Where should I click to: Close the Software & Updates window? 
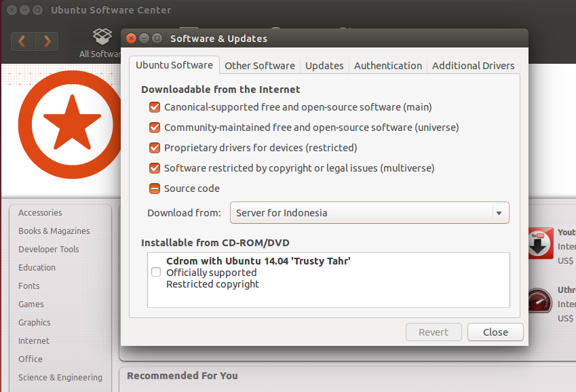coord(131,38)
